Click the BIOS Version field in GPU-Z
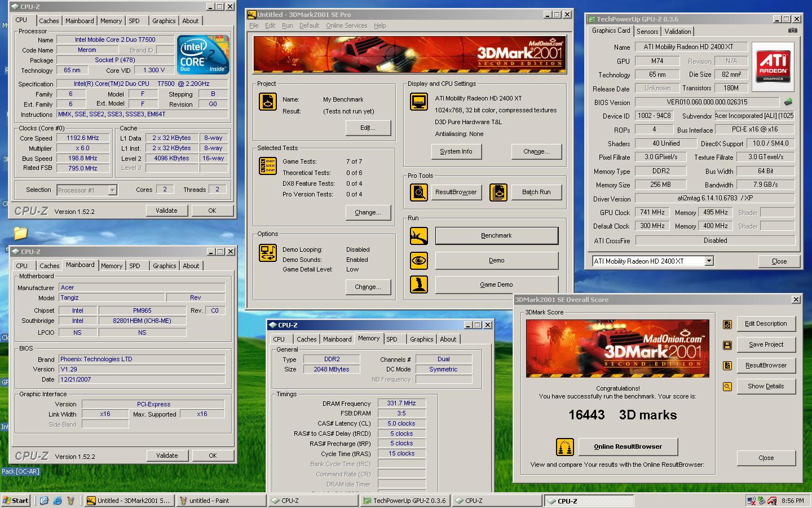Image resolution: width=812 pixels, height=508 pixels. point(707,102)
